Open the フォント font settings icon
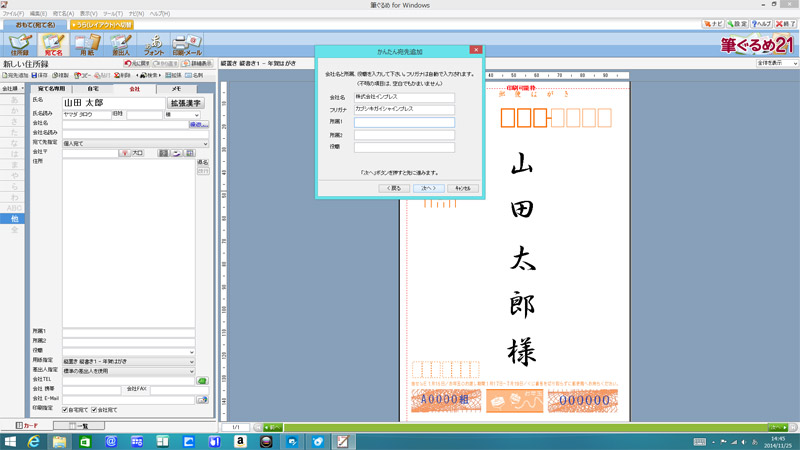The height and width of the screenshot is (450, 800). 155,45
